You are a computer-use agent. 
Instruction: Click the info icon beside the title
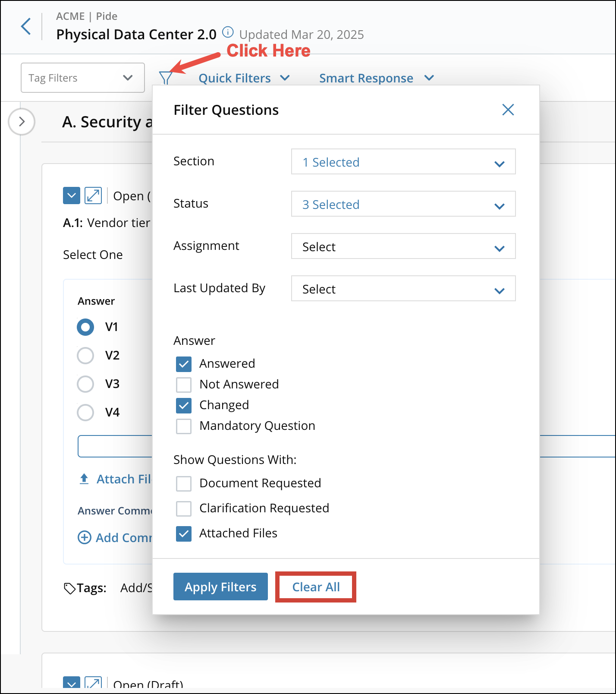[x=228, y=32]
